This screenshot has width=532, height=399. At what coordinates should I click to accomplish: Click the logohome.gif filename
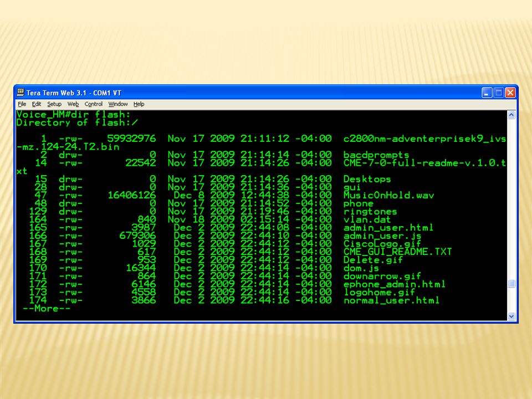coord(379,293)
